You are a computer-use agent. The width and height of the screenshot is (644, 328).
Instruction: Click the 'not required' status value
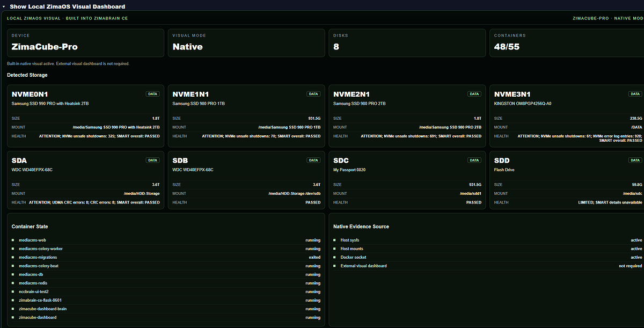631,266
